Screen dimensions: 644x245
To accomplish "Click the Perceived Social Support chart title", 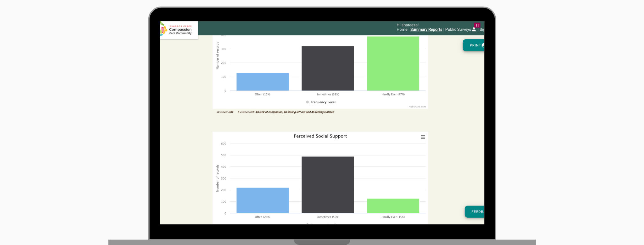I will tap(320, 136).
